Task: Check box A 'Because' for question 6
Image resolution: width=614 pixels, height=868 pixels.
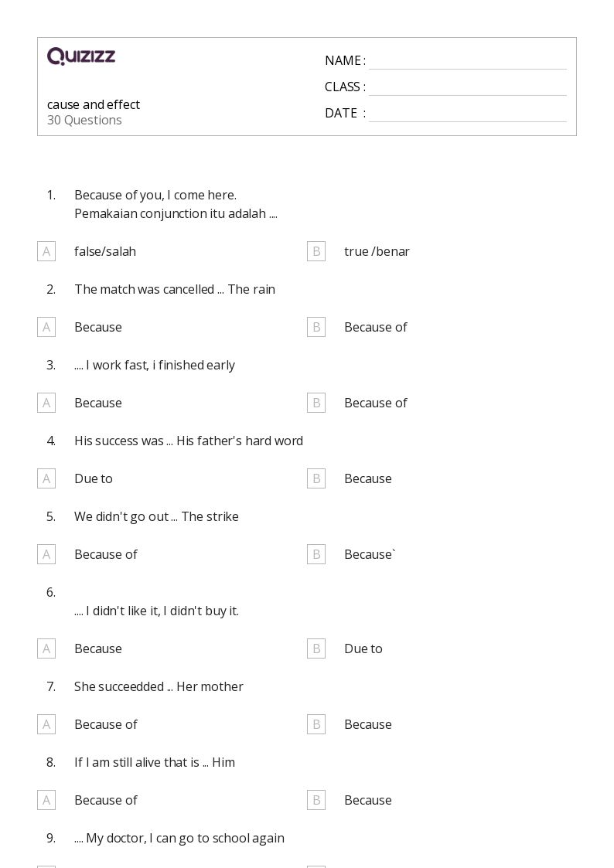Action: tap(46, 648)
